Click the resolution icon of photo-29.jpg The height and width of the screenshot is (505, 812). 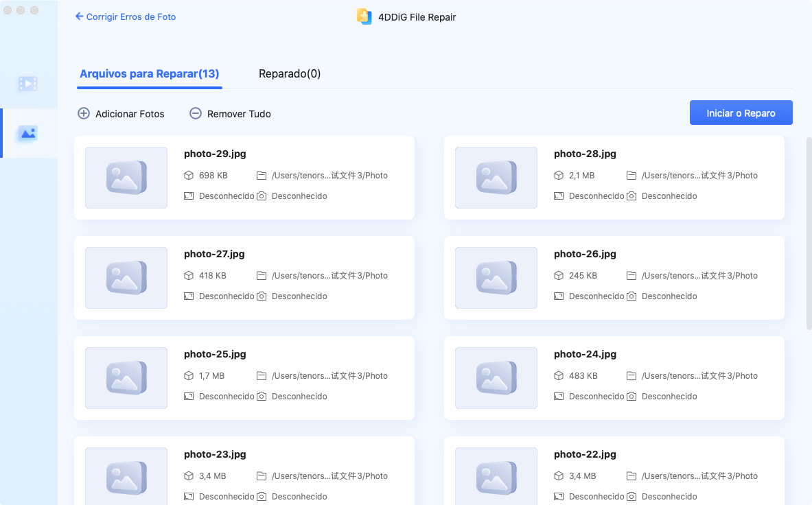coord(189,196)
